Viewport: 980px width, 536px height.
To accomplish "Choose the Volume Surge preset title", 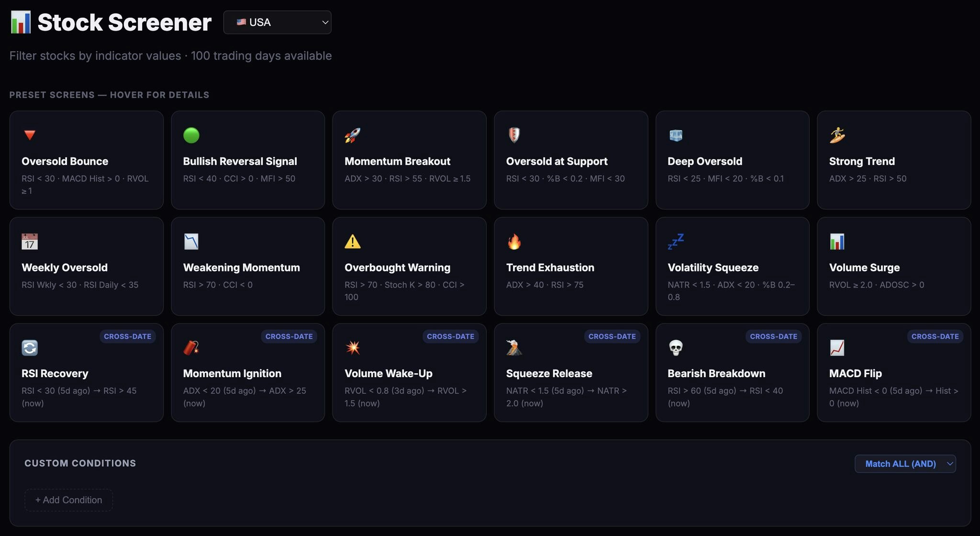I will [865, 268].
